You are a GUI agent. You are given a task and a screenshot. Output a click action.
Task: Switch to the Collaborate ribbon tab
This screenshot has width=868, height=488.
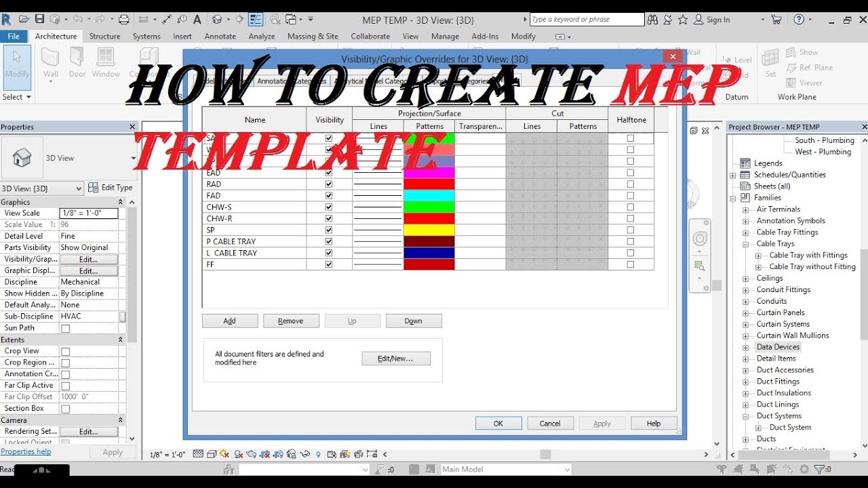(370, 37)
